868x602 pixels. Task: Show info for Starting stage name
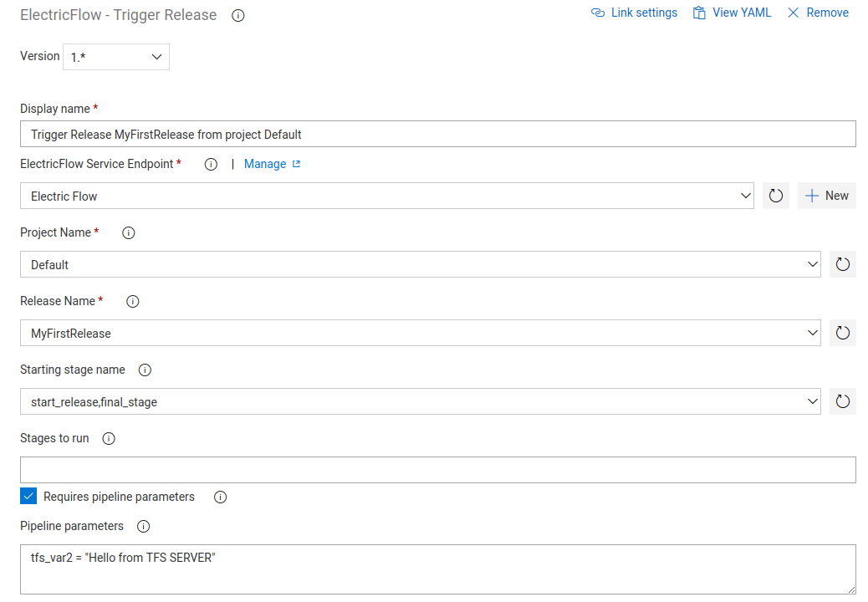pos(145,370)
